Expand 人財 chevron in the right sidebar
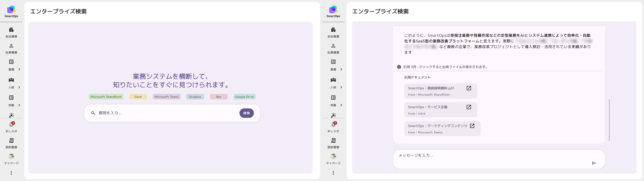 (x=341, y=87)
